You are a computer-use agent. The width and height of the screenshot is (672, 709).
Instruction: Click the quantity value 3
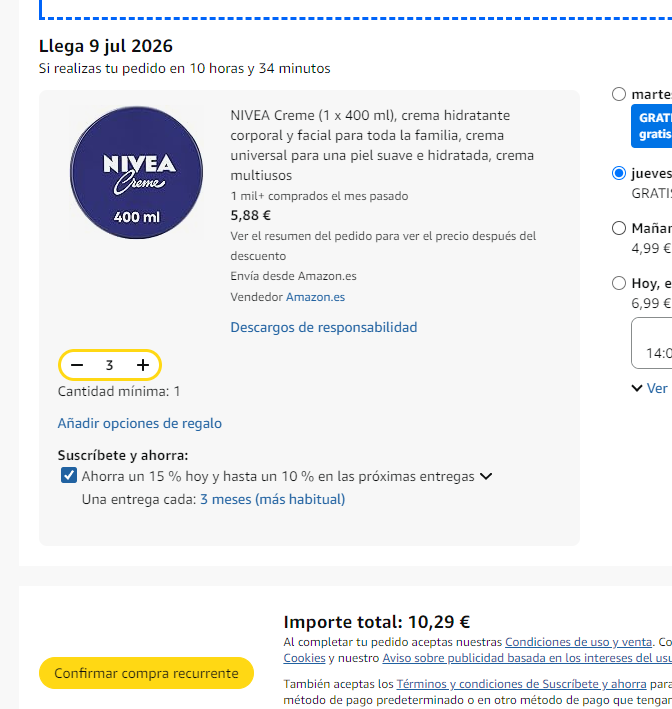click(x=109, y=365)
